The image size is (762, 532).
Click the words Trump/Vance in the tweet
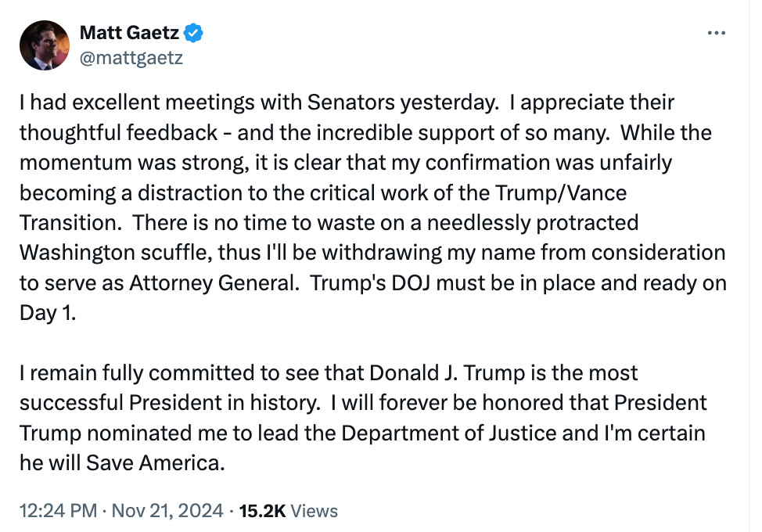point(561,193)
